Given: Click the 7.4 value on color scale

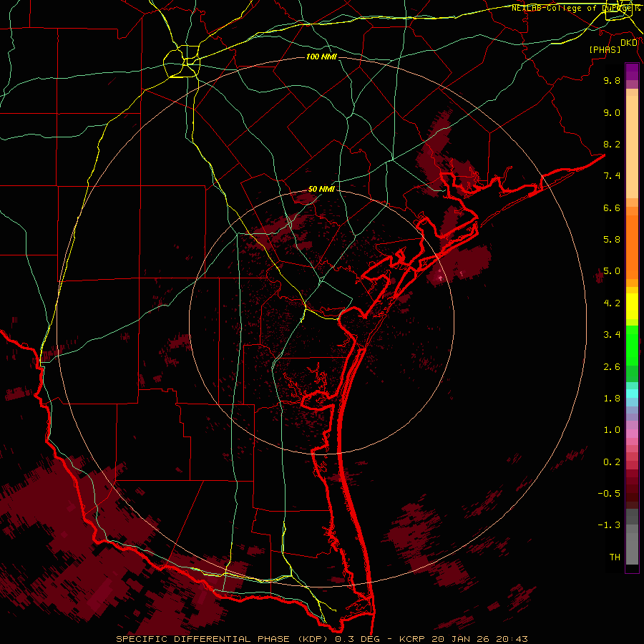Looking at the screenshot, I should tap(612, 176).
